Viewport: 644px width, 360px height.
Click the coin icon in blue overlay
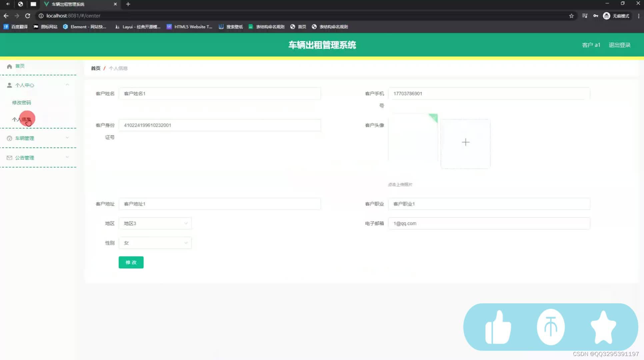tap(551, 327)
